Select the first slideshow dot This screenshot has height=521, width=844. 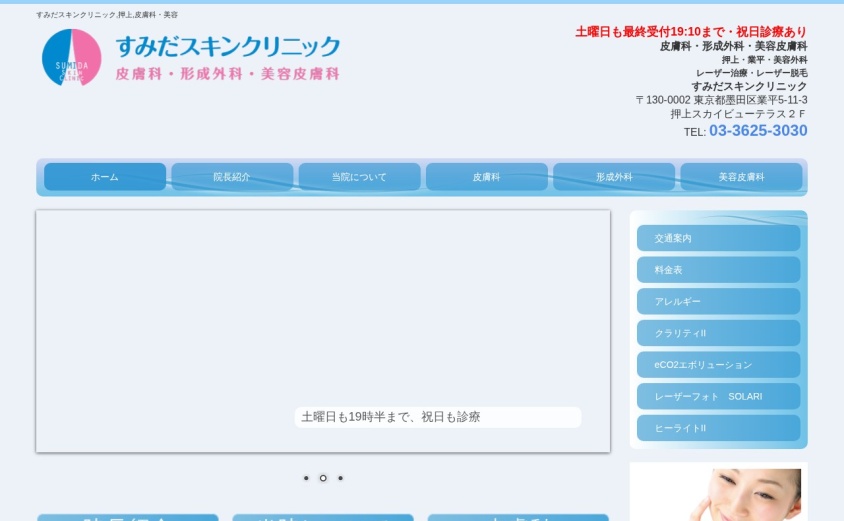click(x=306, y=478)
